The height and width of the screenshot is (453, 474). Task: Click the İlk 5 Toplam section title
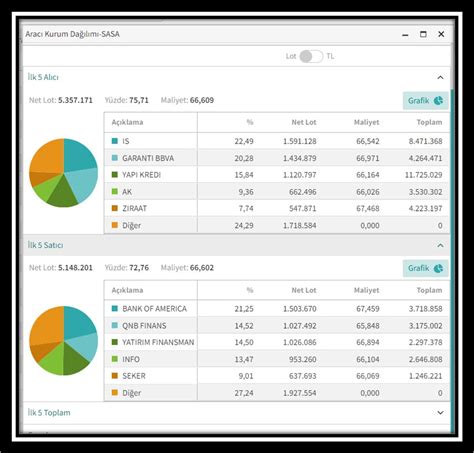(x=49, y=413)
